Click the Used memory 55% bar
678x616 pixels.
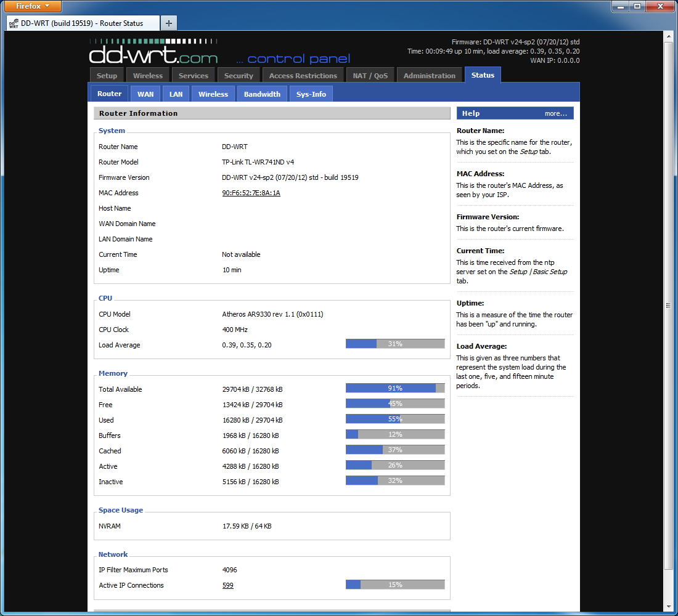[395, 419]
